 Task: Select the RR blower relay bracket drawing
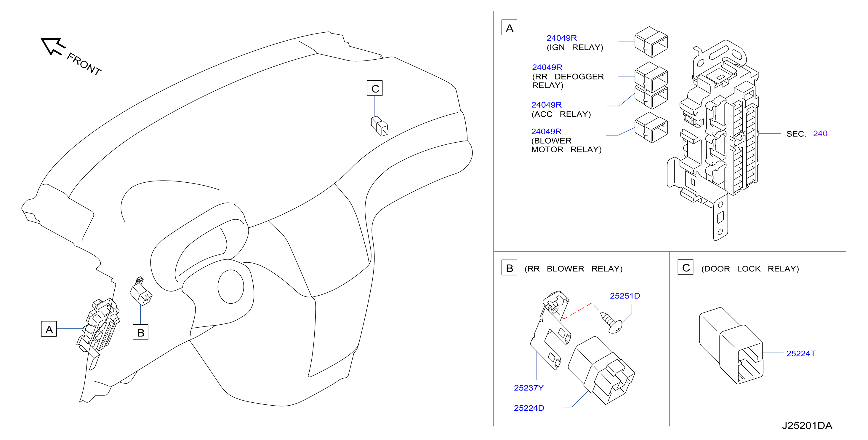pos(550,330)
